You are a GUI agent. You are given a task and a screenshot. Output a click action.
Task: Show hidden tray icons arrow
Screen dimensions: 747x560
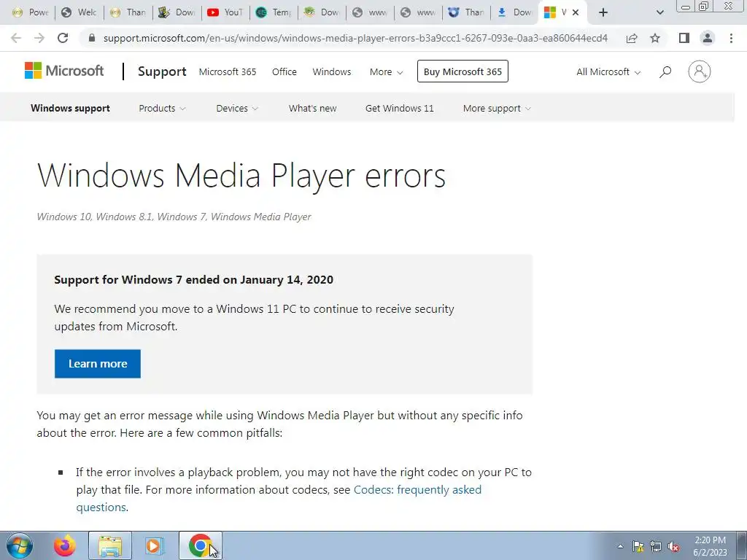[620, 547]
